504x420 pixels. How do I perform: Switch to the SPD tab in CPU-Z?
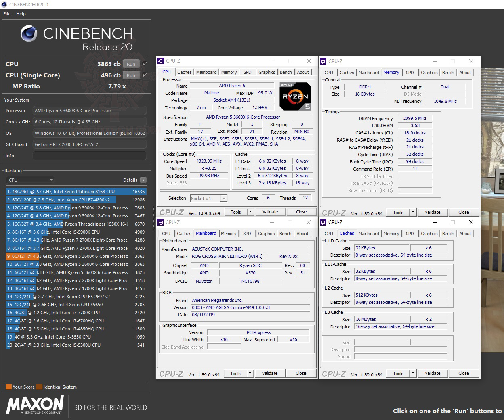248,72
